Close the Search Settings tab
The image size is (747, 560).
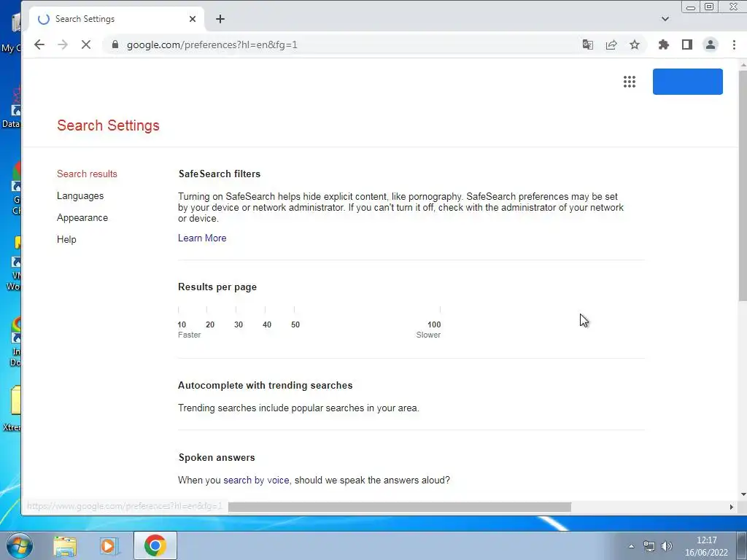point(193,19)
